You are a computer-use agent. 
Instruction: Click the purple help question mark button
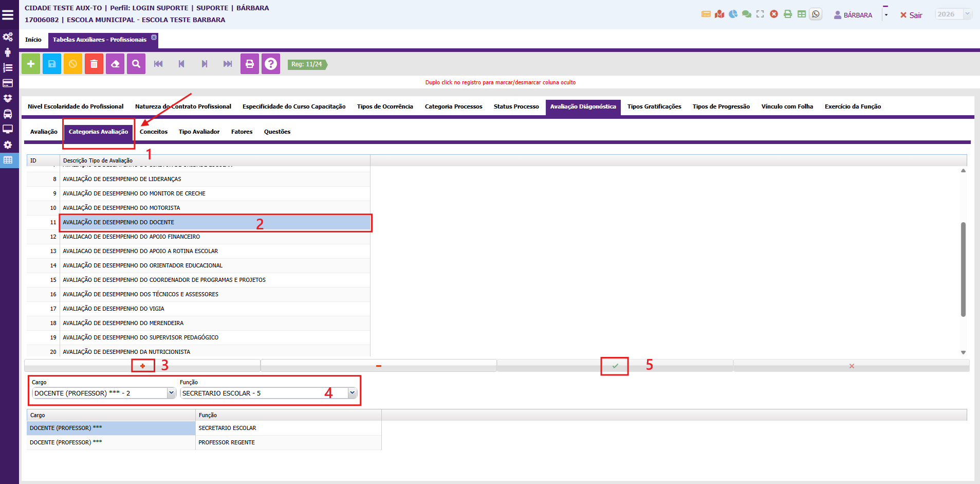(x=271, y=64)
